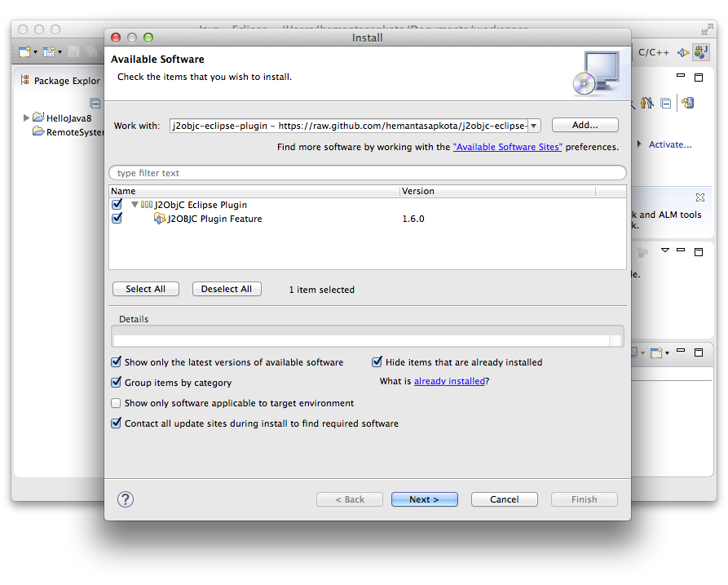Click the Save All icon in Eclipse toolbar
Image resolution: width=728 pixels, height=585 pixels.
pos(91,51)
